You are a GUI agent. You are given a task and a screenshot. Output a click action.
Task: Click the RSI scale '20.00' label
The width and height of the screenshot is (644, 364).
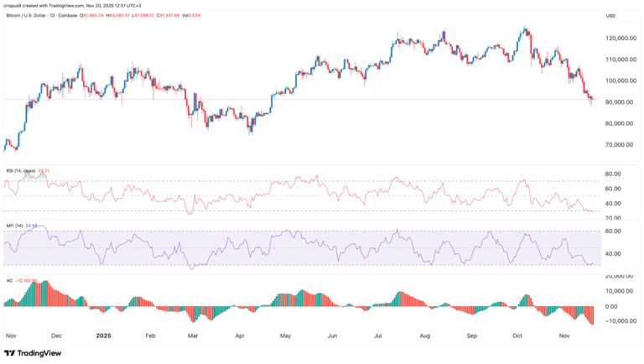pyautogui.click(x=613, y=218)
